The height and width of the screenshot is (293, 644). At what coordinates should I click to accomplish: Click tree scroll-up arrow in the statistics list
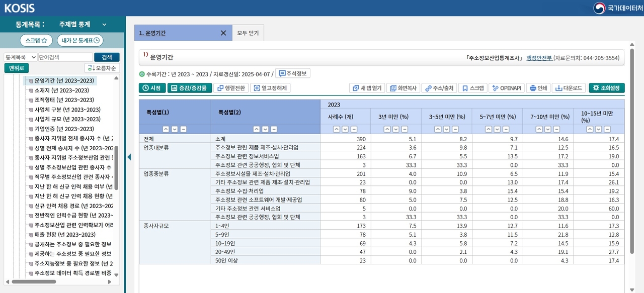[117, 78]
